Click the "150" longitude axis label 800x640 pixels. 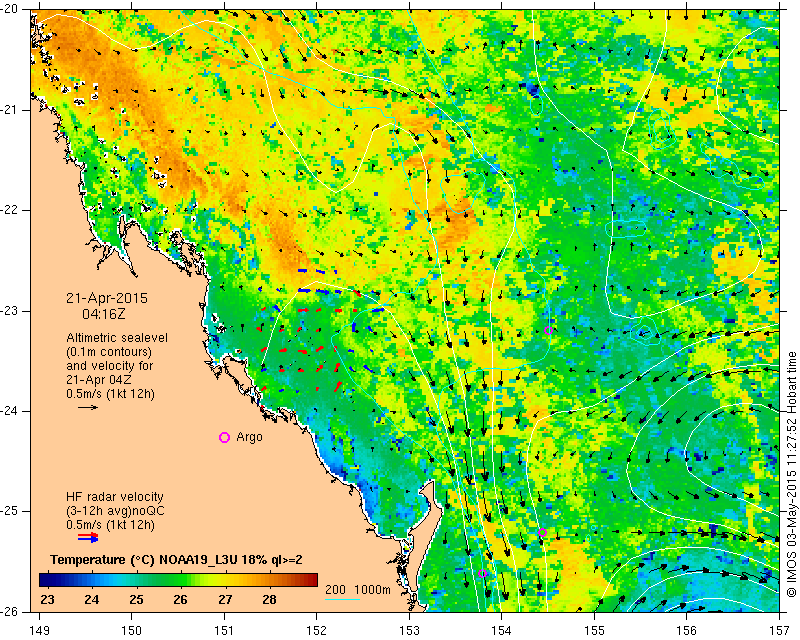(132, 630)
